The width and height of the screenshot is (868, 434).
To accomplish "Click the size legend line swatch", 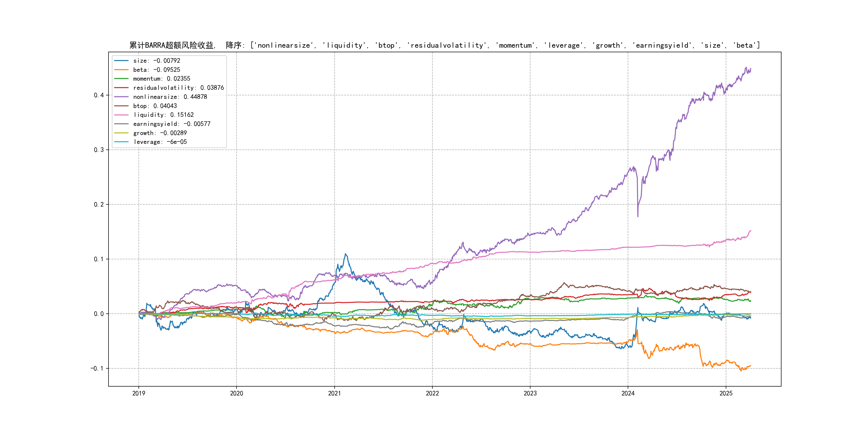I will [121, 61].
